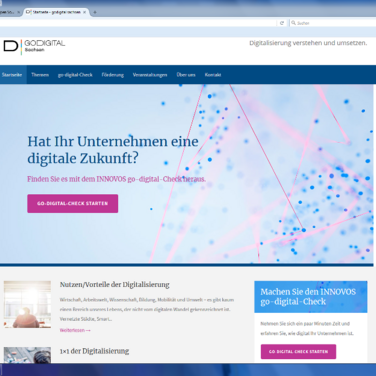376x376 pixels.
Task: Click the tagline Digitalisierung verstehen und umsetzen
Action: pyautogui.click(x=308, y=43)
